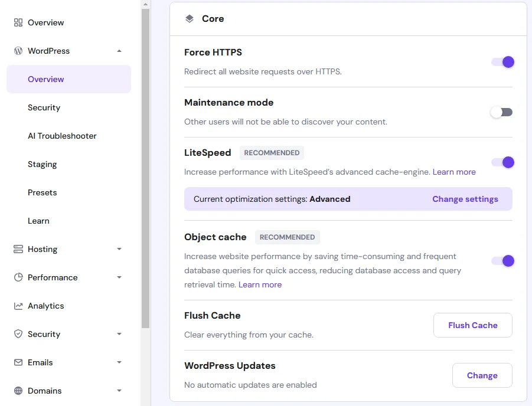Collapse the WordPress sidebar section
The image size is (532, 406).
click(119, 51)
